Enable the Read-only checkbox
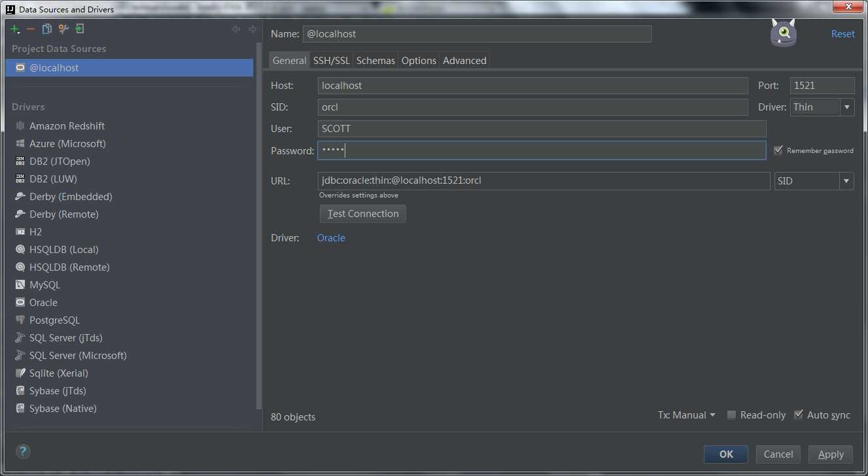The height and width of the screenshot is (476, 868). click(x=732, y=415)
